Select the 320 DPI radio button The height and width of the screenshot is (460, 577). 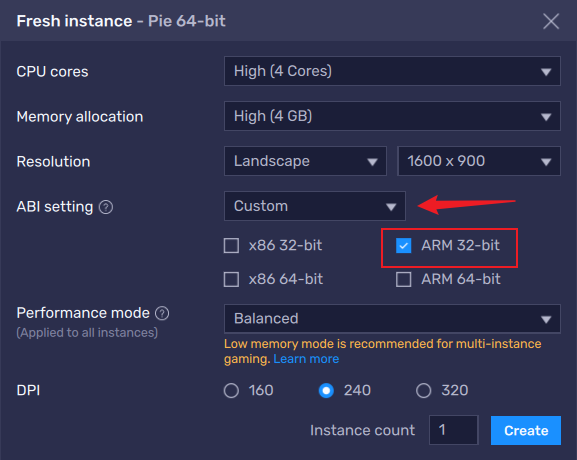(424, 390)
